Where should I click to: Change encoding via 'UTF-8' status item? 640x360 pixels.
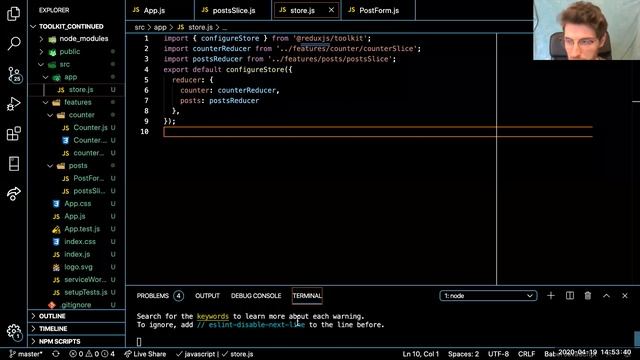[x=498, y=354]
